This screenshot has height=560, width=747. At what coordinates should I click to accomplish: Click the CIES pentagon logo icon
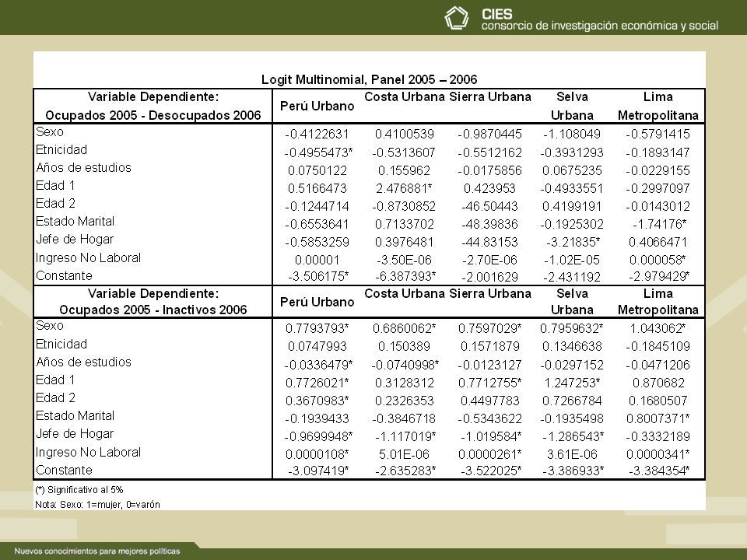pos(457,18)
